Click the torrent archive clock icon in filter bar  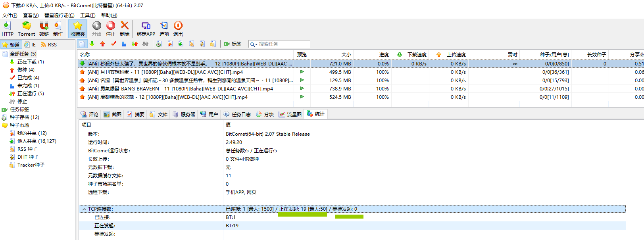159,44
